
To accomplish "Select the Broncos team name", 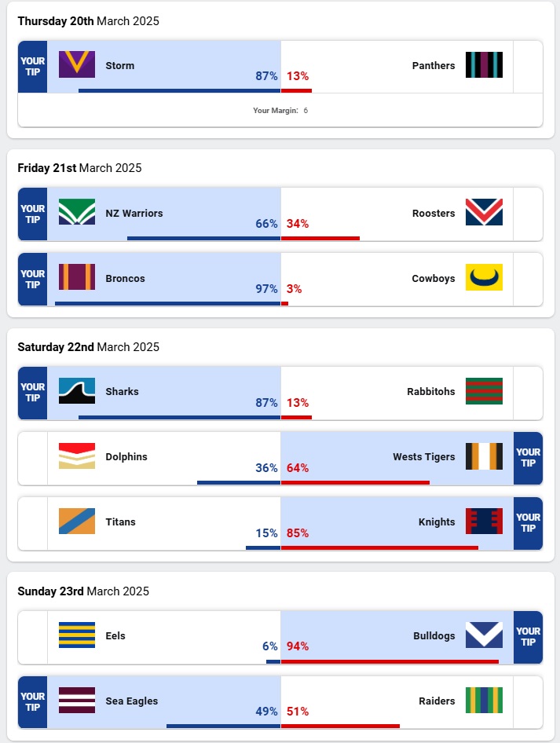I will 125,278.
